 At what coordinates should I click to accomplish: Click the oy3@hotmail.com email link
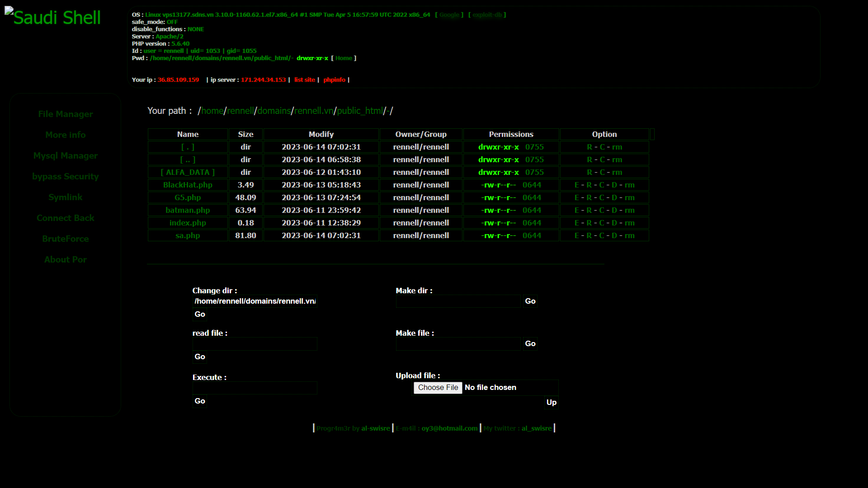pyautogui.click(x=449, y=428)
